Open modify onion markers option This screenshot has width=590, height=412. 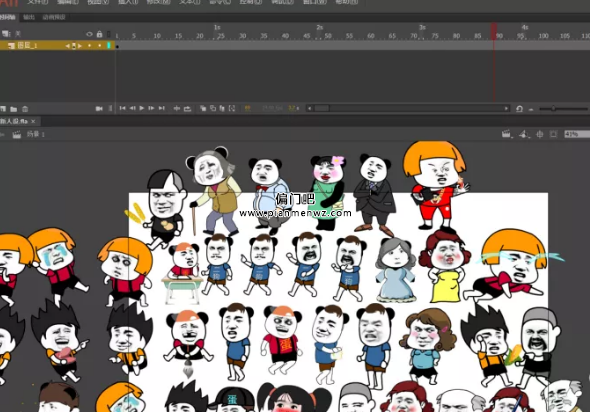tap(232, 109)
